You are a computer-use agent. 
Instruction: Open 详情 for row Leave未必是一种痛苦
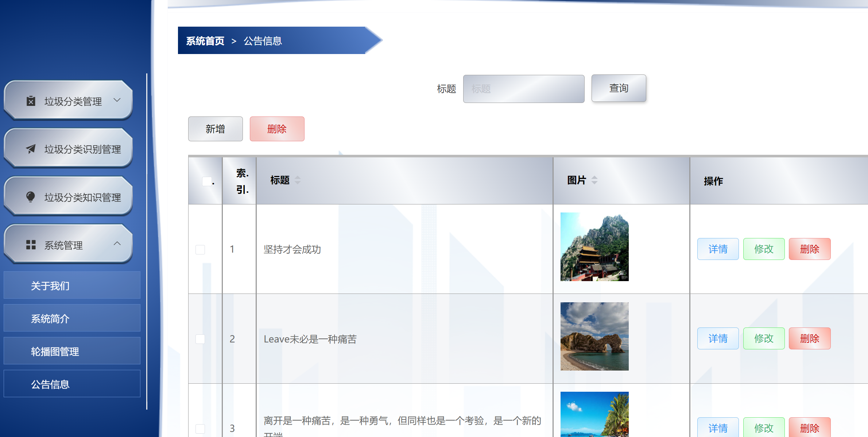click(718, 338)
